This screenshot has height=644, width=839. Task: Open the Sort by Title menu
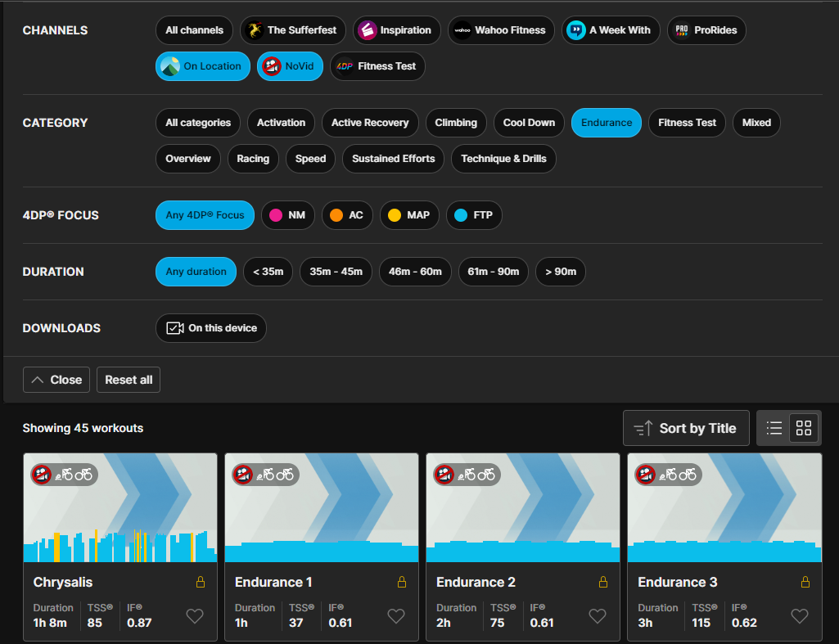(686, 428)
